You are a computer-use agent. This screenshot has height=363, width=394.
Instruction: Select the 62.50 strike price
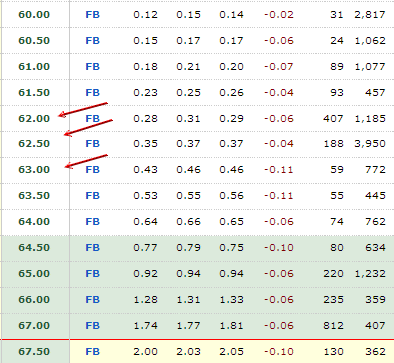34,144
